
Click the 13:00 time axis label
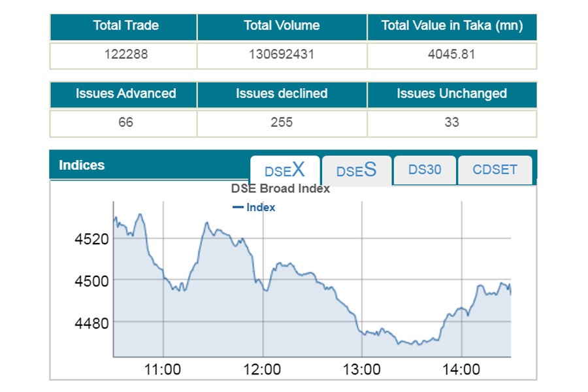tap(362, 370)
